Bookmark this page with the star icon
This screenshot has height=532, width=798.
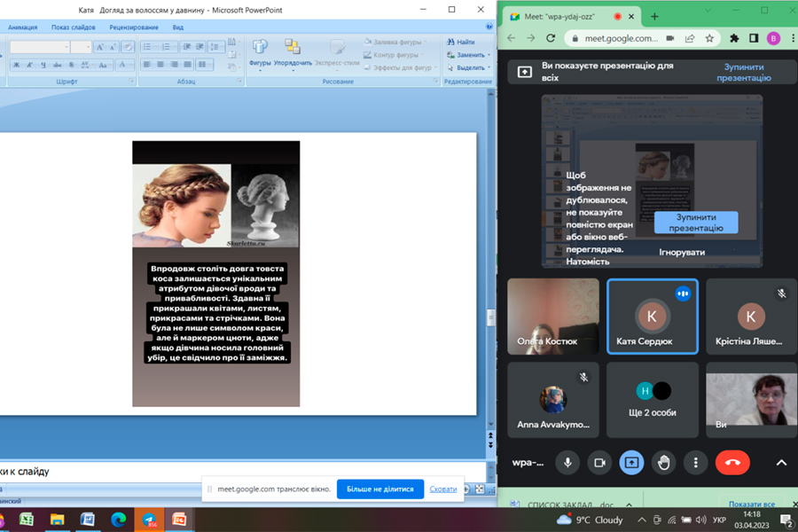pos(709,38)
